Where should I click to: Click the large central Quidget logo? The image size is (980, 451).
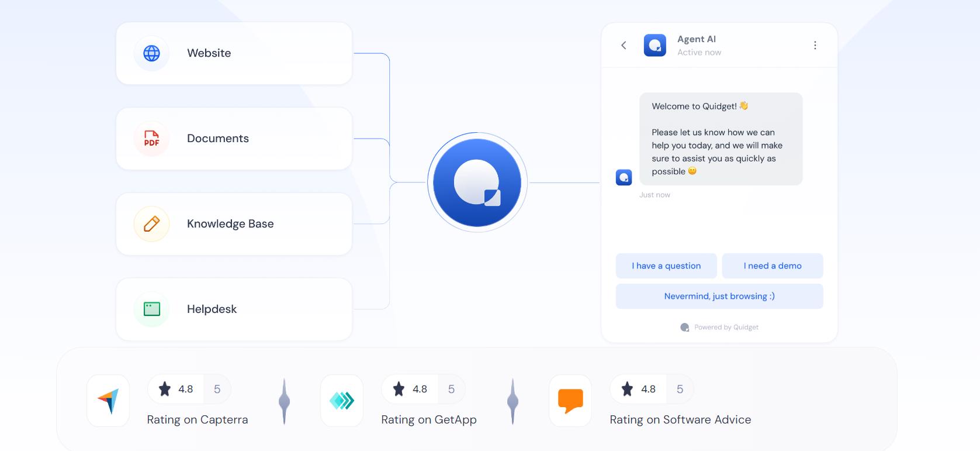pyautogui.click(x=477, y=183)
